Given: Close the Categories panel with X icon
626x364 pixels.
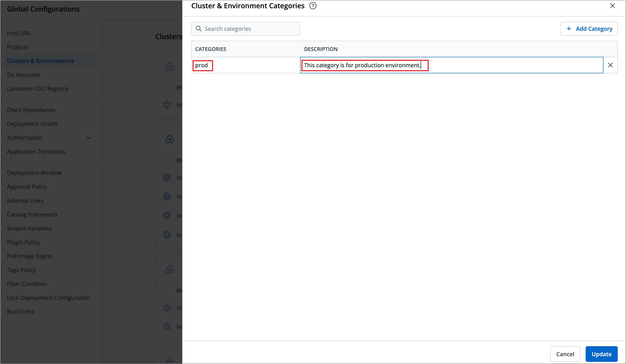Looking at the screenshot, I should [x=612, y=6].
